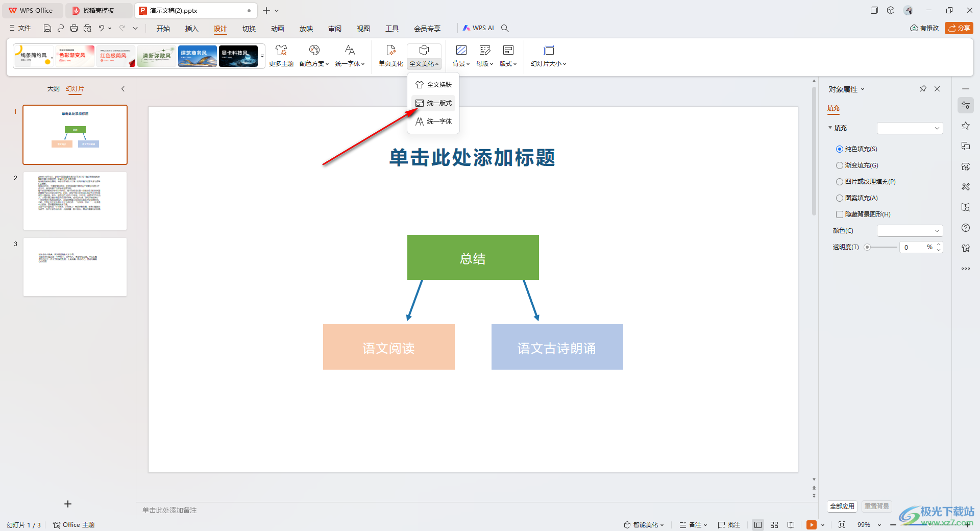Click the notes area 单击此处添加备注
Screen dimensions: 980x531
(169, 510)
